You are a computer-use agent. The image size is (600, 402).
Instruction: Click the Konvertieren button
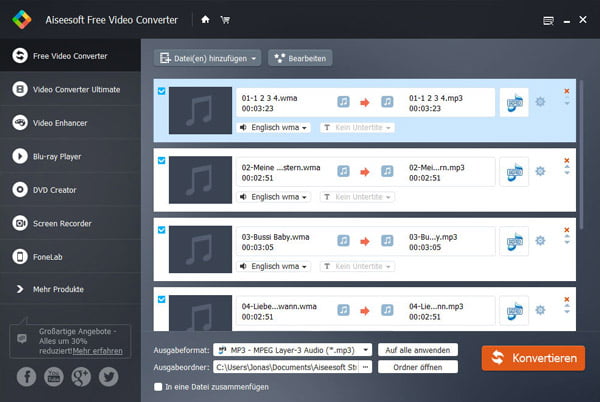click(532, 358)
